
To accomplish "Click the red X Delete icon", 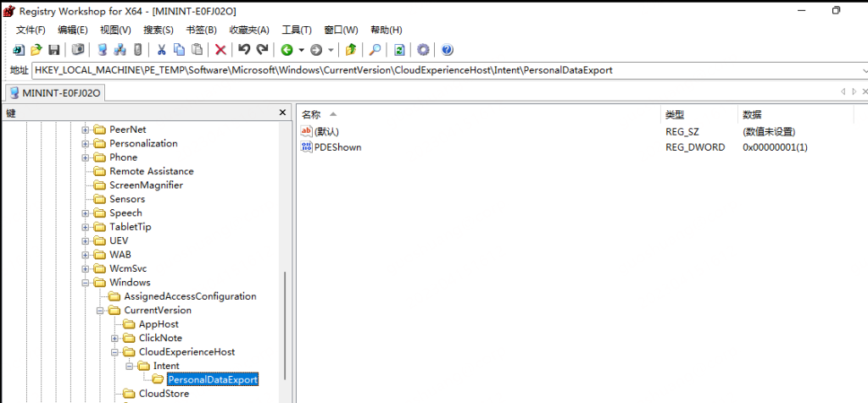I will [220, 50].
